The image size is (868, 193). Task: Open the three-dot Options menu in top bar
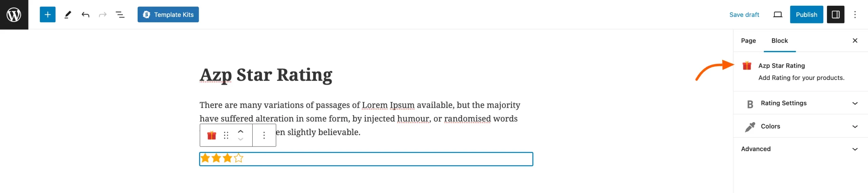[855, 15]
